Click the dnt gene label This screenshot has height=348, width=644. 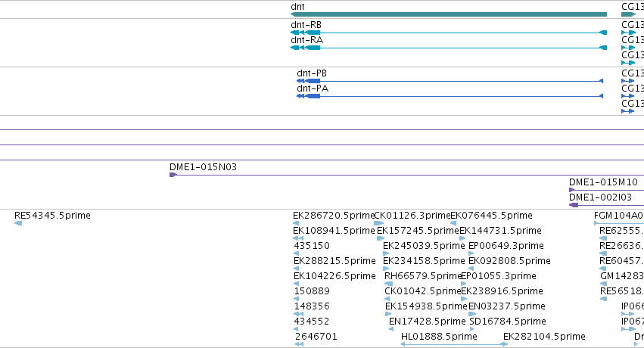(297, 7)
